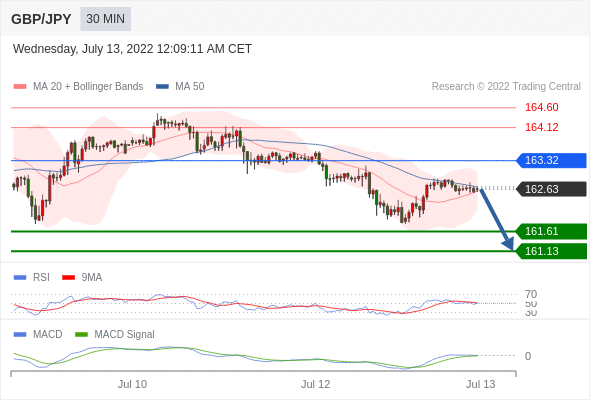The width and height of the screenshot is (590, 400).
Task: Click the 162.63 current price tag
Action: coord(551,189)
